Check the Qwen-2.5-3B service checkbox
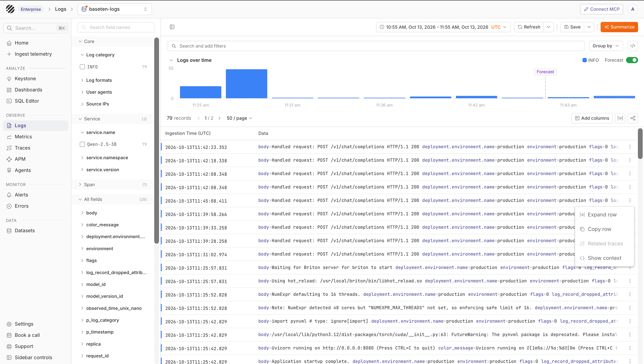 (82, 144)
